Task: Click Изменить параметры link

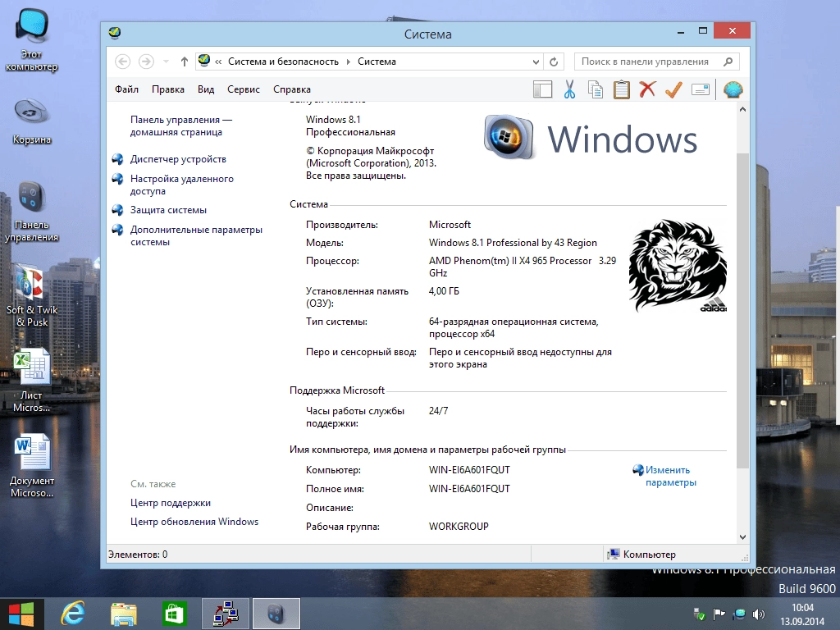Action: tap(670, 477)
